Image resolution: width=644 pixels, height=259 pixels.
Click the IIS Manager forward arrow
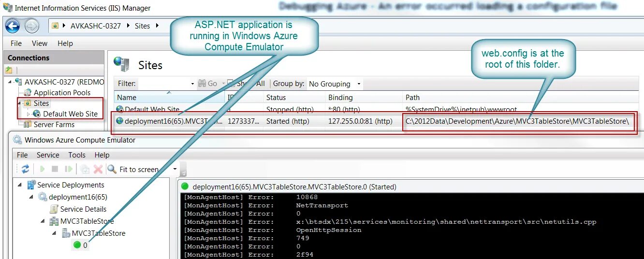[32, 26]
